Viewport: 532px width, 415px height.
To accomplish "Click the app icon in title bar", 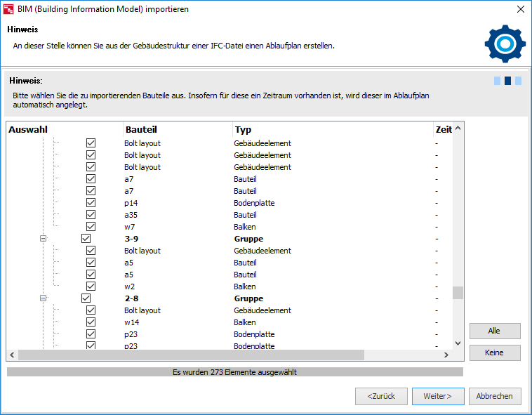I will (8, 9).
